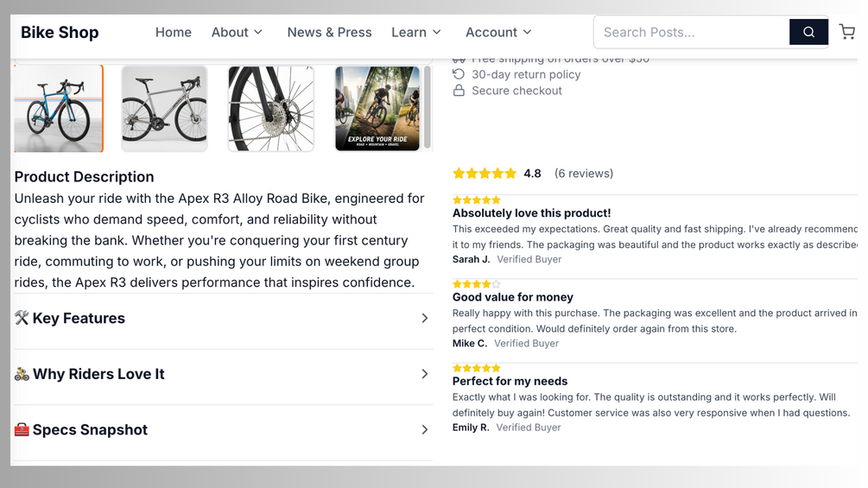Click the 30-day return policy icon
The width and height of the screenshot is (868, 488).
click(459, 74)
